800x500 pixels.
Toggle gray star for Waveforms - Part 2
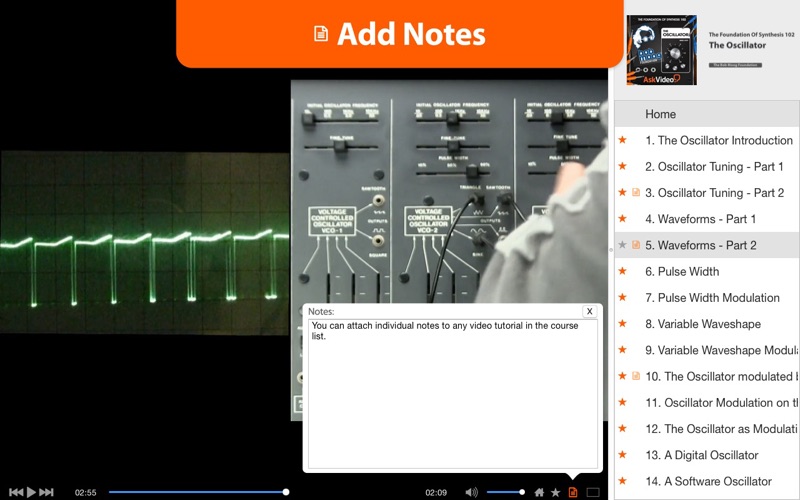[x=622, y=245]
